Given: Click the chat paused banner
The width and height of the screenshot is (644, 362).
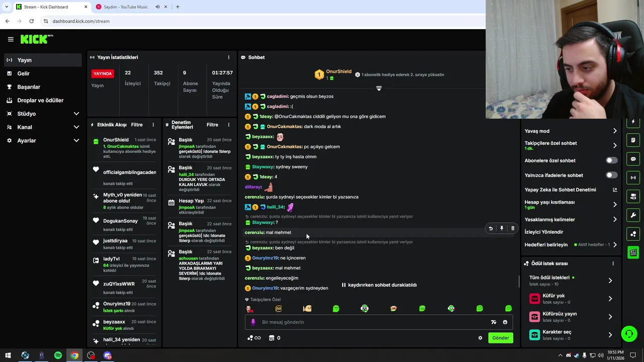Looking at the screenshot, I should point(379,285).
